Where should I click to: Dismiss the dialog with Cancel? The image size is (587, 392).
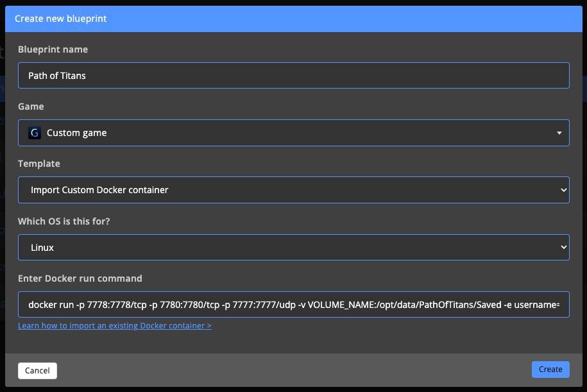(37, 370)
